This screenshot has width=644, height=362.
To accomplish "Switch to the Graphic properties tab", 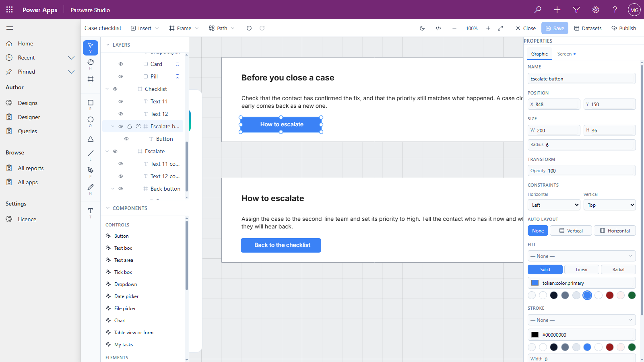I will coord(539,54).
